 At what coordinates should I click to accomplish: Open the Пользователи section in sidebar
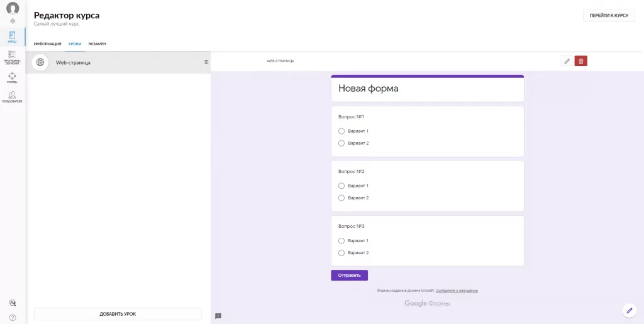13,97
